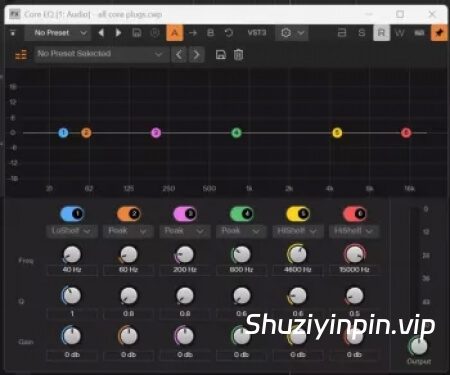Toggle the red band 6 switch
The image size is (450, 375).
(x=355, y=214)
